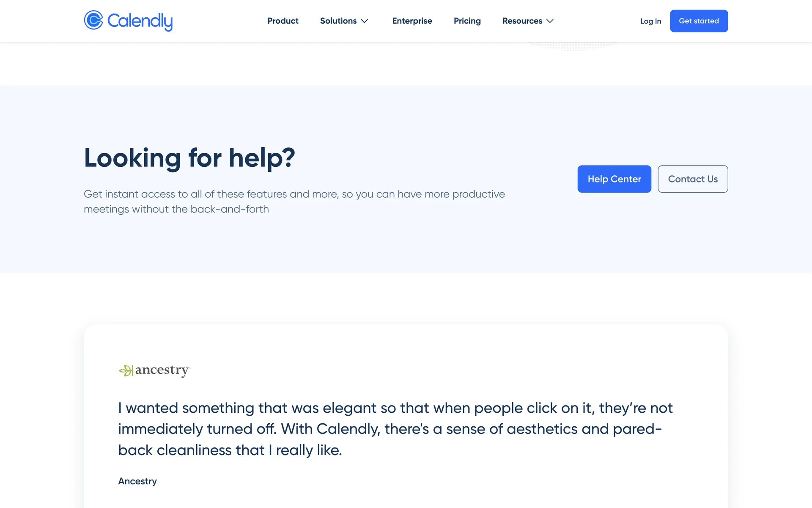Expand the chevron arrow beside Resources
The width and height of the screenshot is (812, 508).
550,21
